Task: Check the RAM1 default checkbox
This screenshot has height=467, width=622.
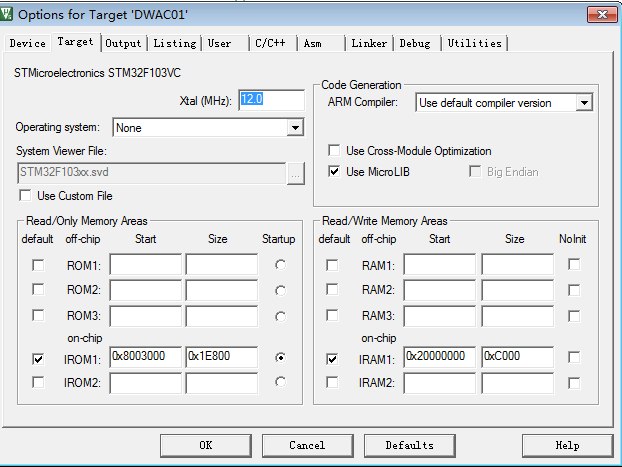Action: (332, 265)
